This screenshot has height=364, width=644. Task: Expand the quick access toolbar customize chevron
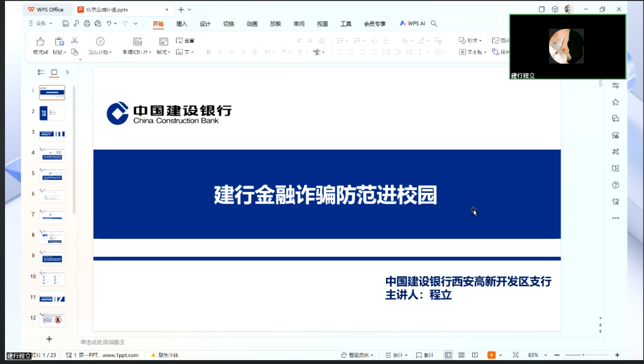[135, 23]
